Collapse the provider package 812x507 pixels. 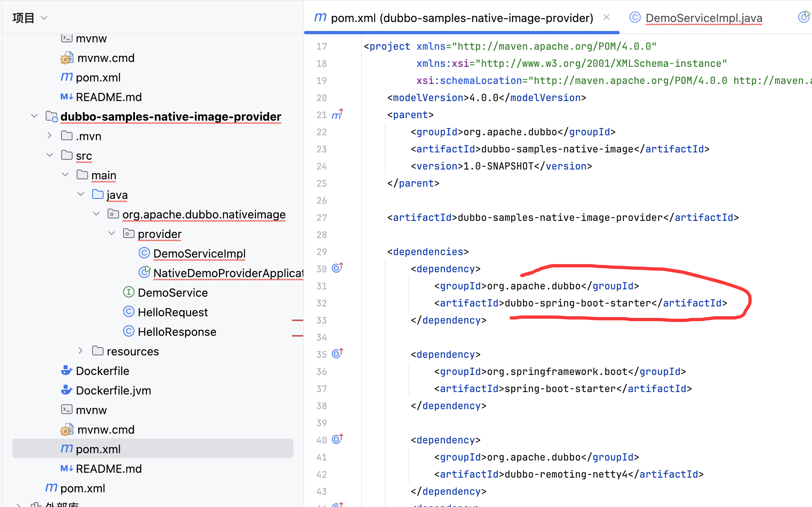tap(112, 233)
